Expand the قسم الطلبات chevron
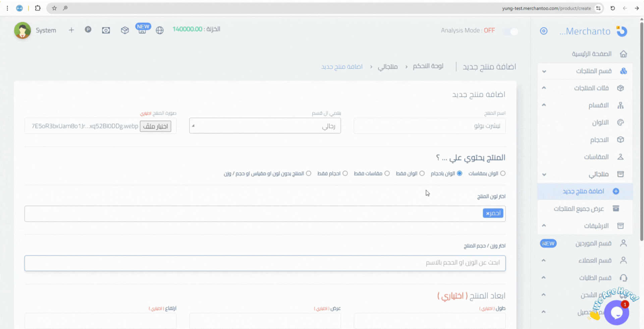Screen dimensions: 644x329 tap(544, 278)
